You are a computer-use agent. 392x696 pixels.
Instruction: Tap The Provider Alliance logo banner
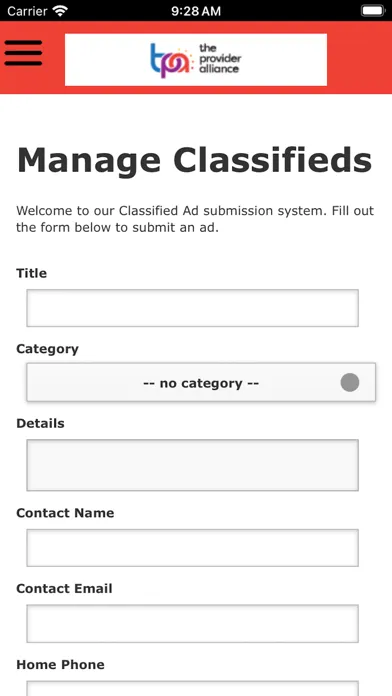point(196,59)
